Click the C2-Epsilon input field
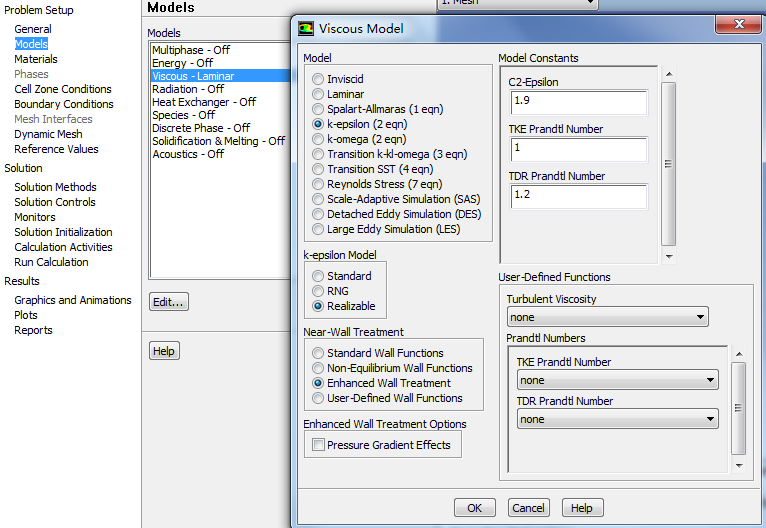 (x=579, y=103)
